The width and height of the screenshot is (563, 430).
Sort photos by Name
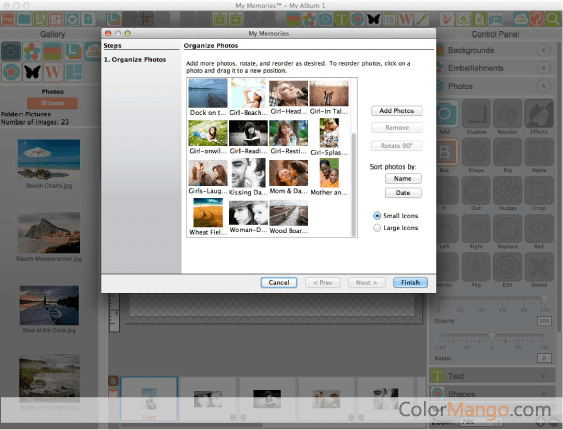coord(403,178)
